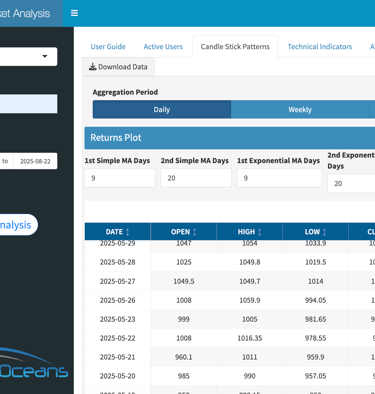
Task: Click the Download Data button
Action: (118, 67)
